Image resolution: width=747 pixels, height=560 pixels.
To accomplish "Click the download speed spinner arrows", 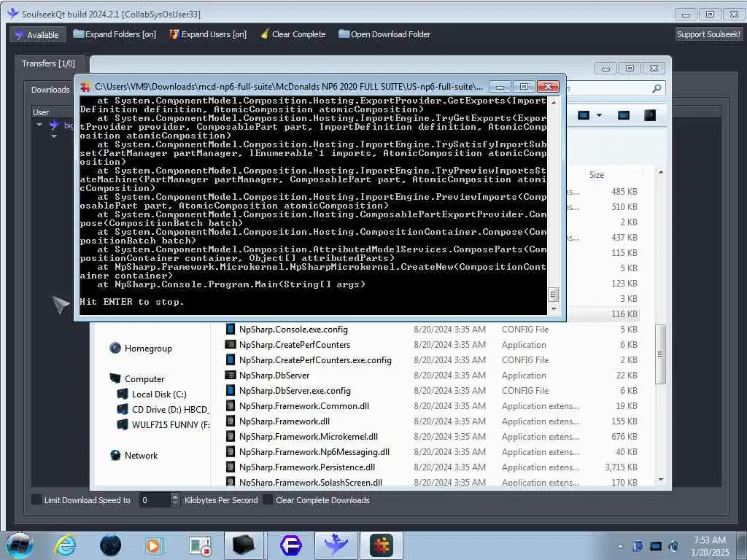I will pyautogui.click(x=175, y=500).
